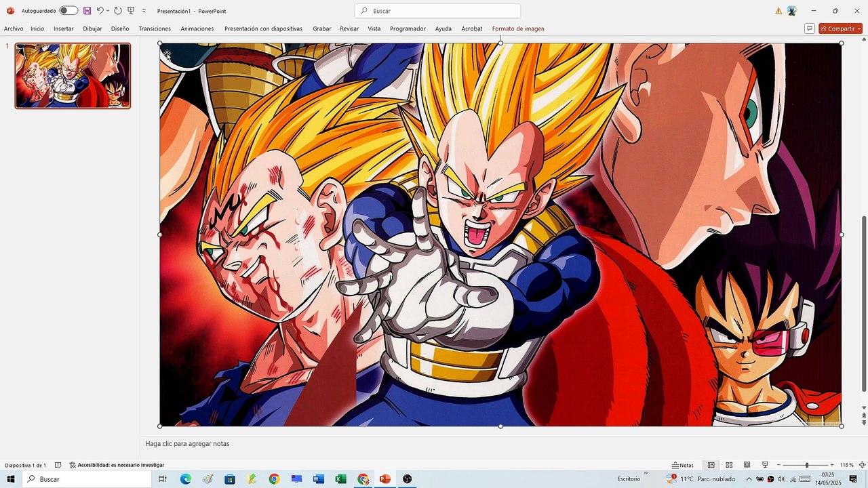This screenshot has width=868, height=488.
Task: Toggle the Autoguardado switch
Action: [x=68, y=11]
